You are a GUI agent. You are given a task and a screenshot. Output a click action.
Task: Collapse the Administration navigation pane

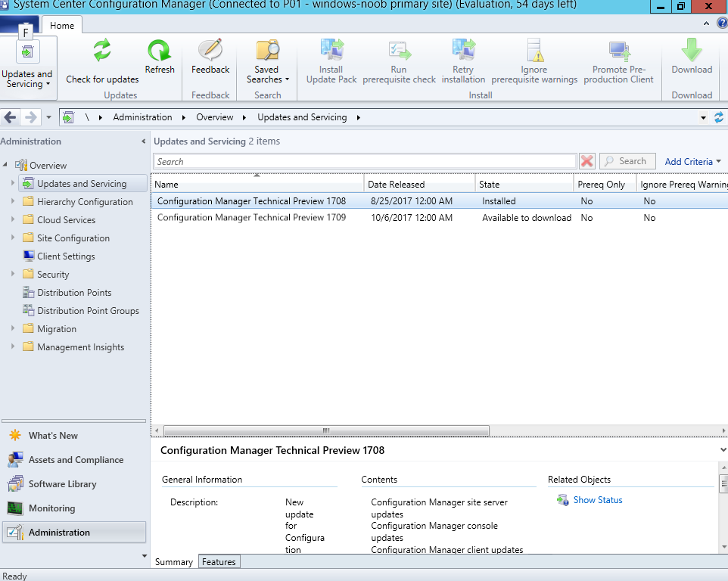144,141
